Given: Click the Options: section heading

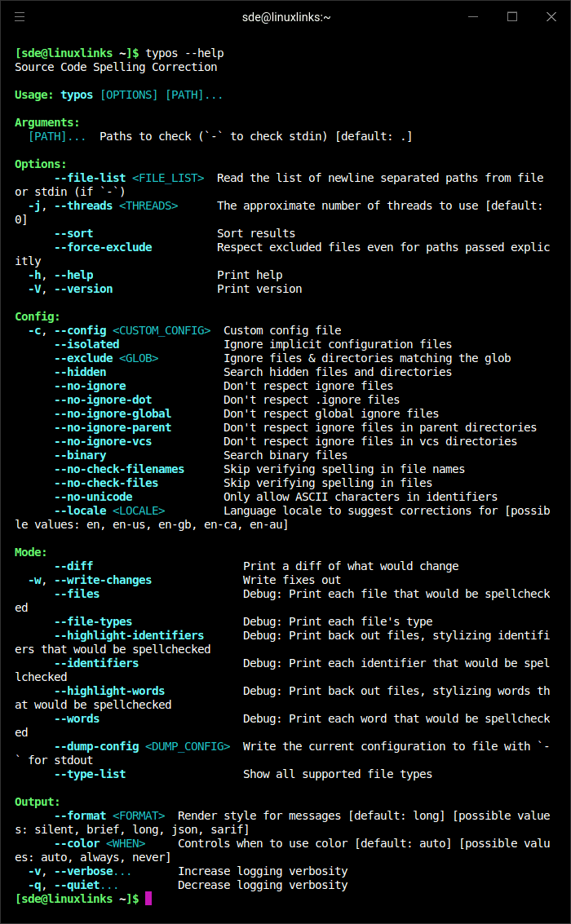Looking at the screenshot, I should pos(41,164).
